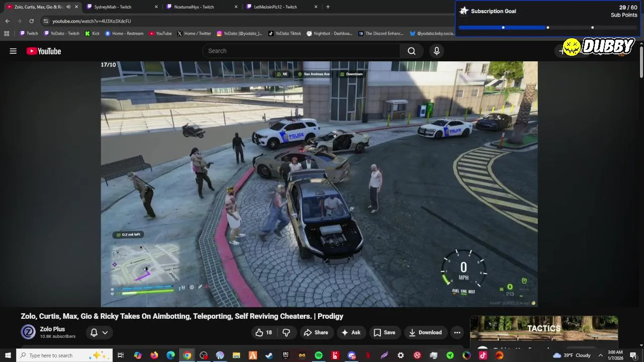The image size is (644, 362).
Task: Launch Firefox from the taskbar
Action: point(154,355)
